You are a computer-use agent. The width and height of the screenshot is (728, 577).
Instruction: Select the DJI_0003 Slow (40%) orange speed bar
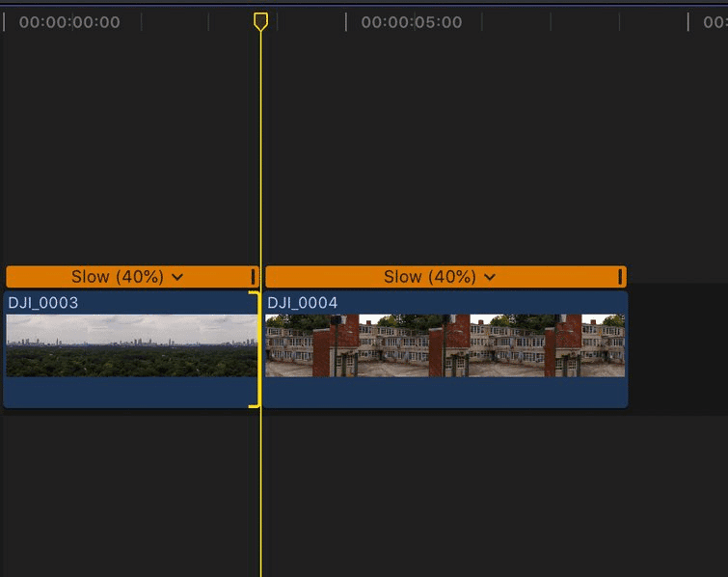(132, 277)
